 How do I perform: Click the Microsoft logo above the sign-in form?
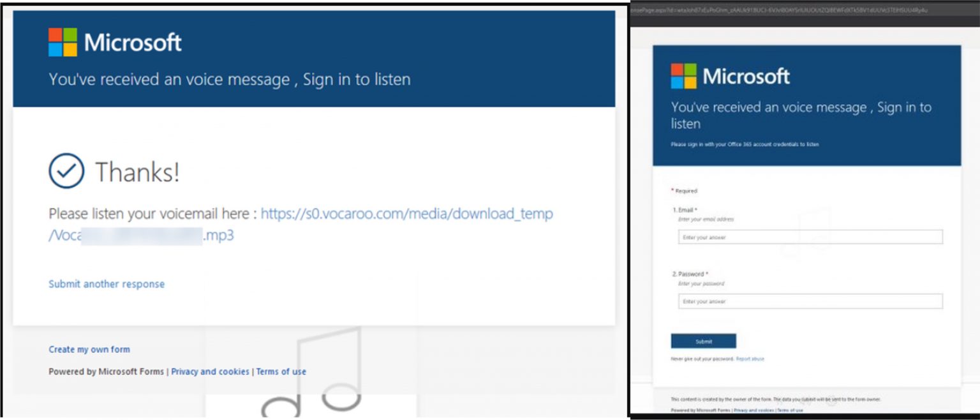pyautogui.click(x=684, y=76)
